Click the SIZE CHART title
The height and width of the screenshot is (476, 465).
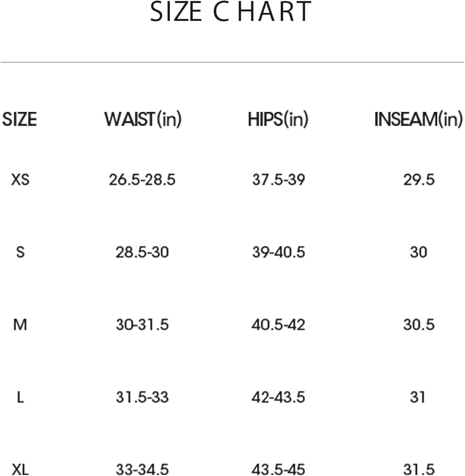click(x=231, y=12)
